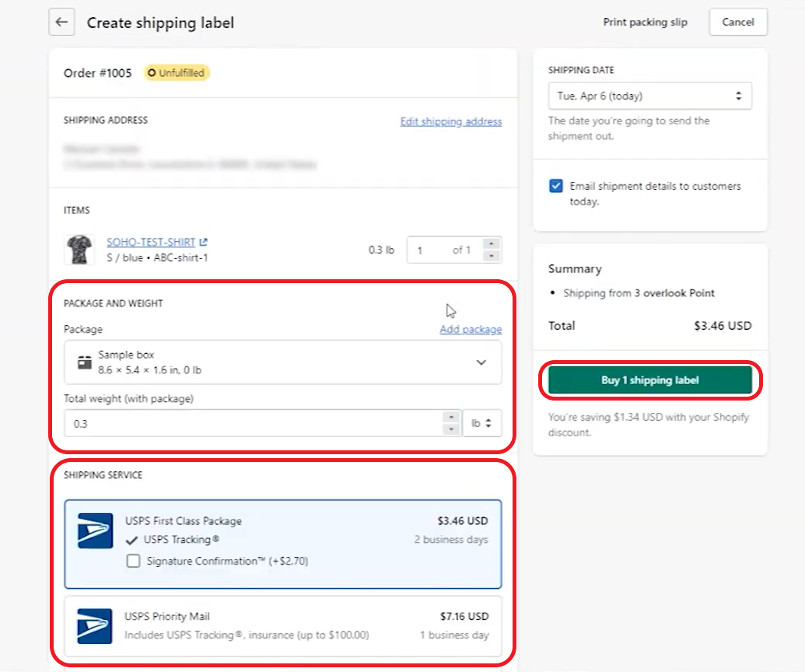Open SOHO-TEST-SHIRT in a new tab
Image resolution: width=805 pixels, height=672 pixels.
pyautogui.click(x=203, y=241)
